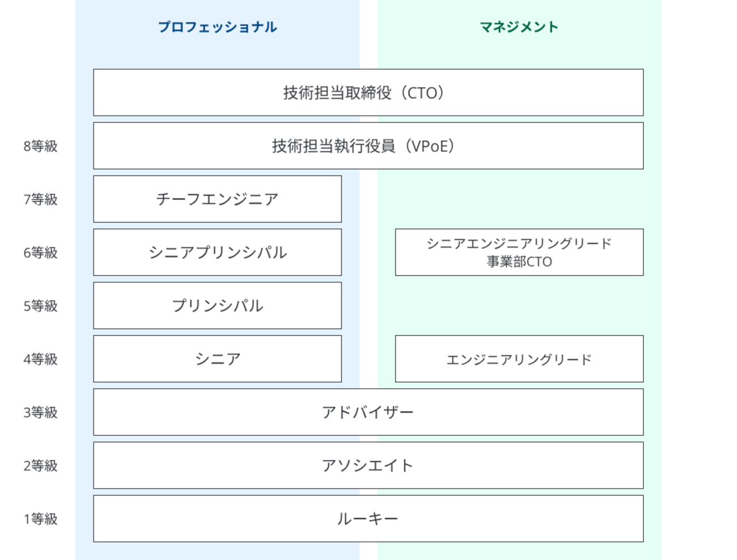Click the 5等級 grade label
This screenshot has height=560, width=737.
[41, 306]
